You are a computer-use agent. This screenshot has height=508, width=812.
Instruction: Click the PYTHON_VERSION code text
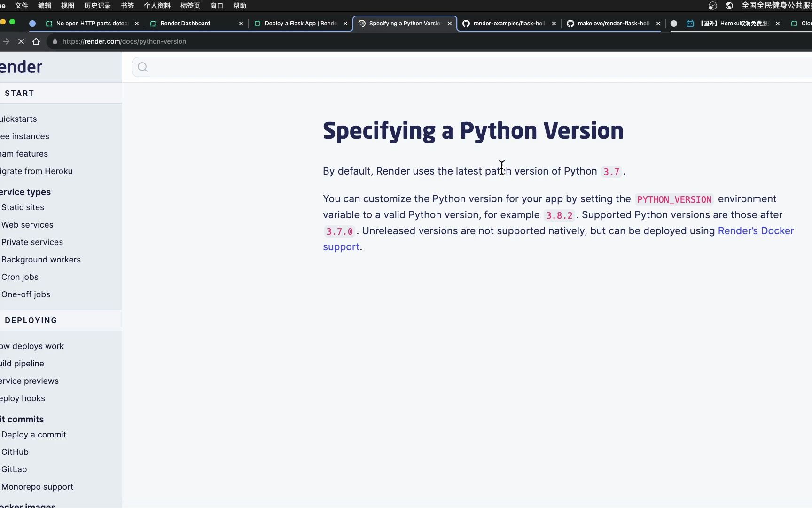coord(674,199)
